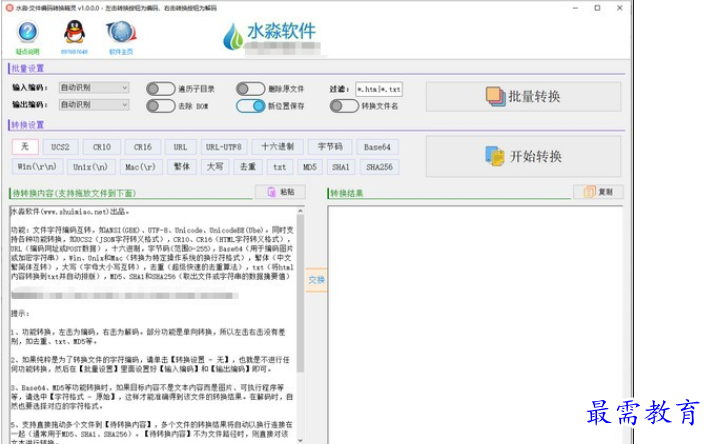Select the 繁体 conversion option
708x444 pixels.
182,167
